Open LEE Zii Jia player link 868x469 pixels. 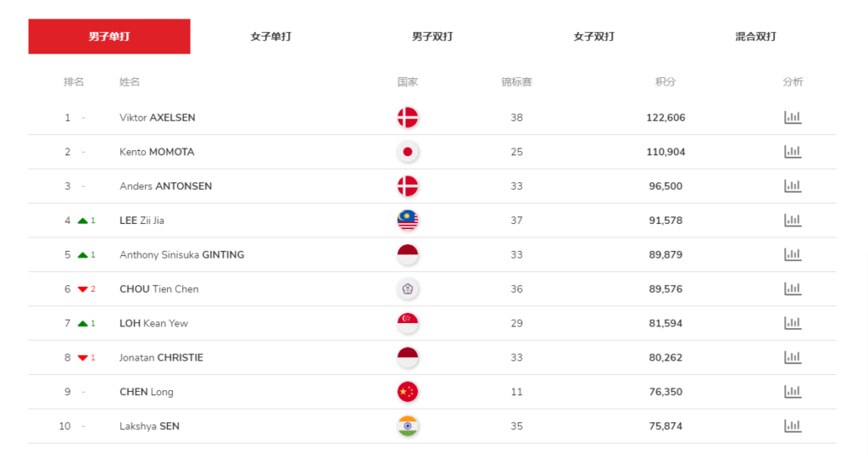pos(142,221)
